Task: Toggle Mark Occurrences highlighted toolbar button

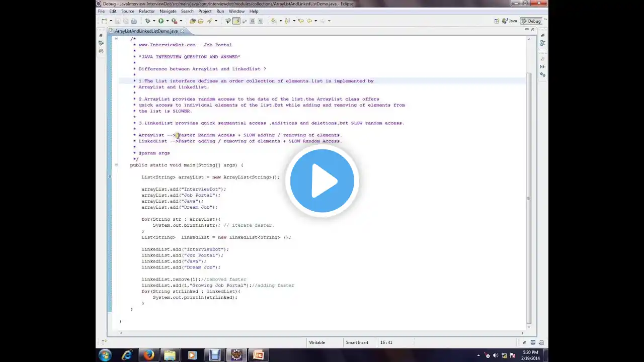Action: click(x=236, y=21)
